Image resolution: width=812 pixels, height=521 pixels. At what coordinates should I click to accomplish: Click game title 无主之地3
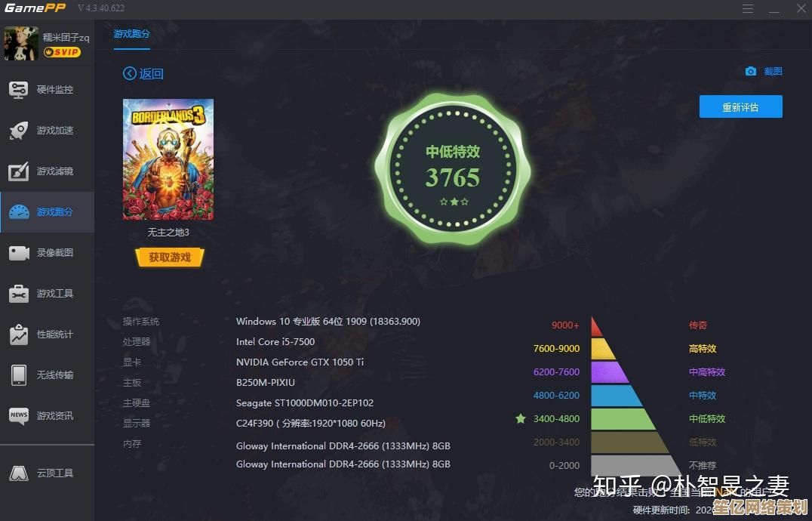[x=168, y=233]
